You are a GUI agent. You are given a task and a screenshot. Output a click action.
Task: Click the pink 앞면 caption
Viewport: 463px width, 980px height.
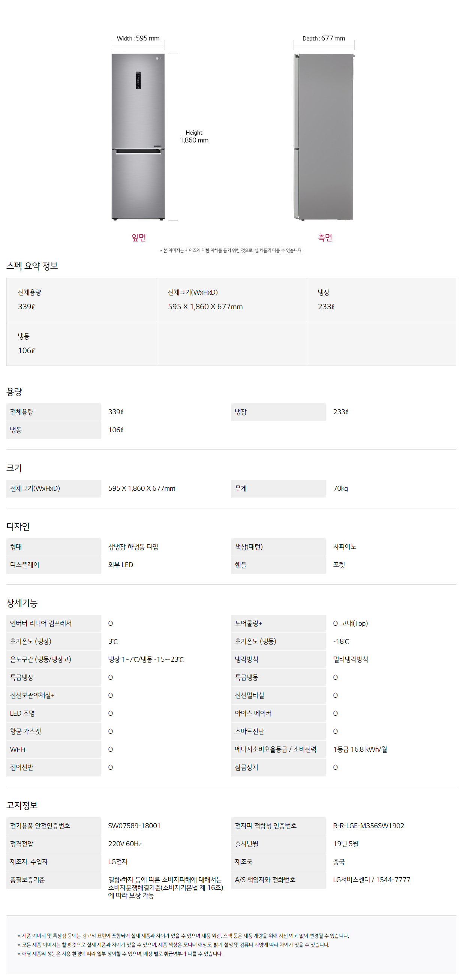[x=139, y=238]
